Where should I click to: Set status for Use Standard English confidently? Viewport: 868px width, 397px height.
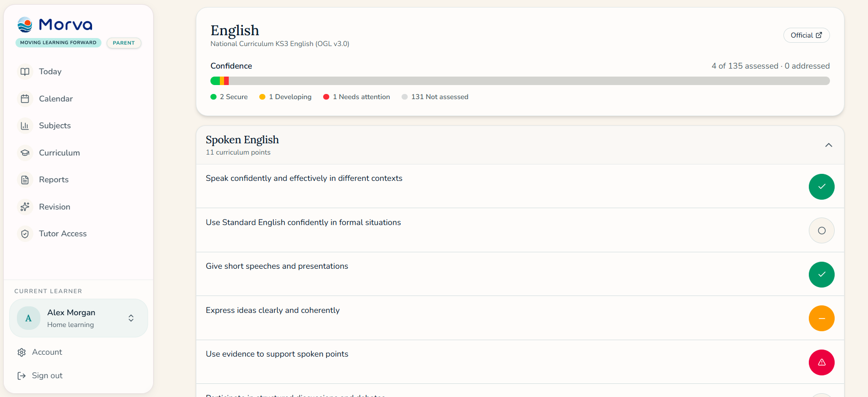coord(821,231)
